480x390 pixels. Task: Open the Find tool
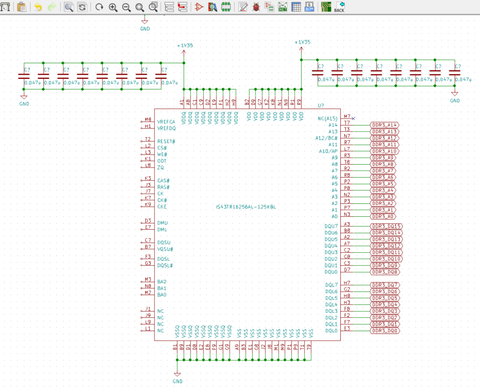click(x=69, y=7)
